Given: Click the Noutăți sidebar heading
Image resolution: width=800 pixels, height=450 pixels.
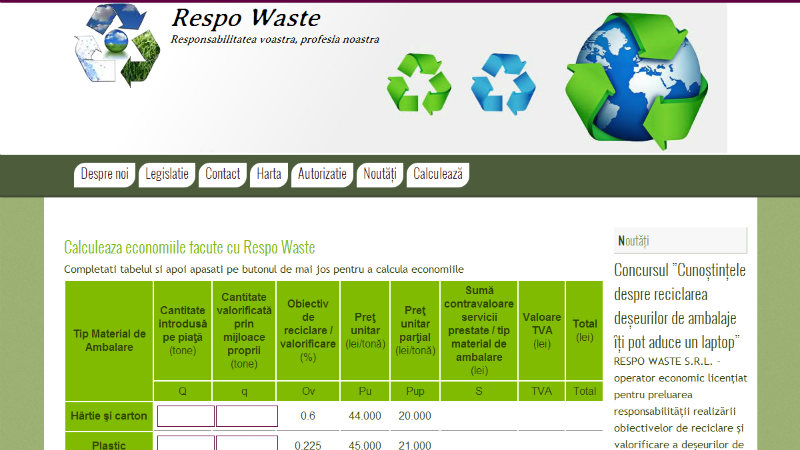Looking at the screenshot, I should point(634,240).
